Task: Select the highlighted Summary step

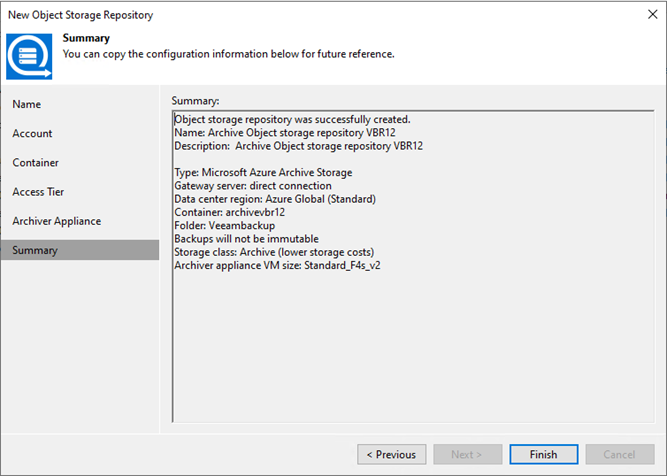Action: [x=80, y=250]
